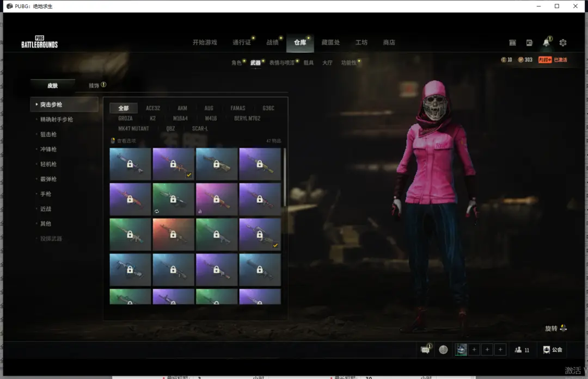This screenshot has width=588, height=379.
Task: Filter skins by M16A4
Action: coord(180,119)
